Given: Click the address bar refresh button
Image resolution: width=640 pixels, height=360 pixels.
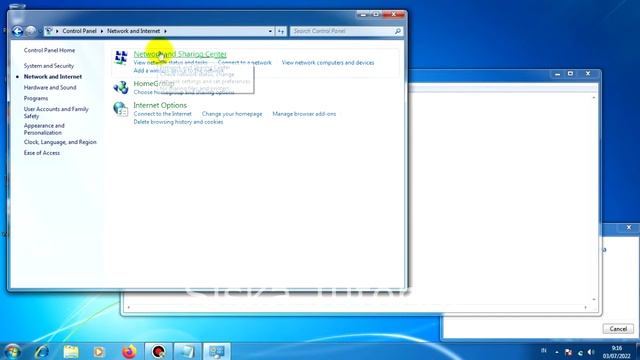Looking at the screenshot, I should (281, 31).
